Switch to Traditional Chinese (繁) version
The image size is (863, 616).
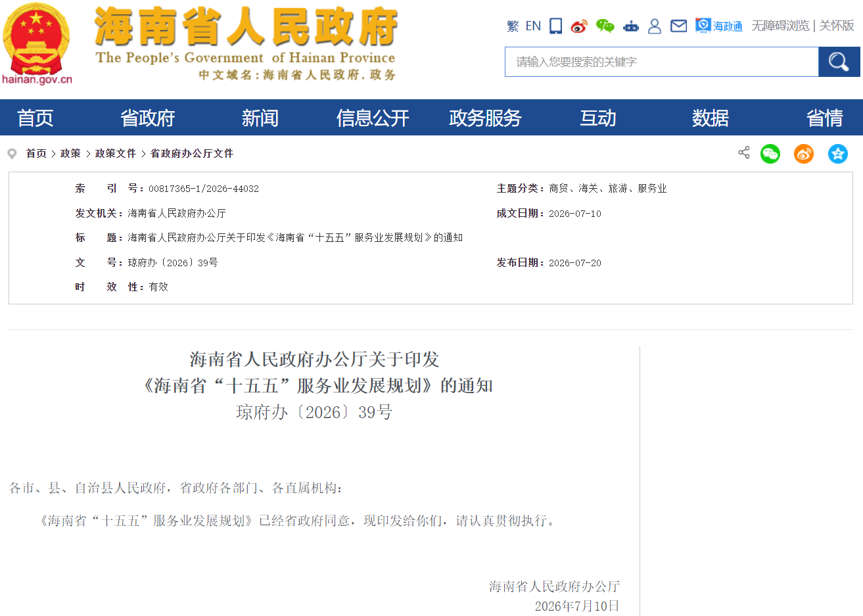(513, 26)
